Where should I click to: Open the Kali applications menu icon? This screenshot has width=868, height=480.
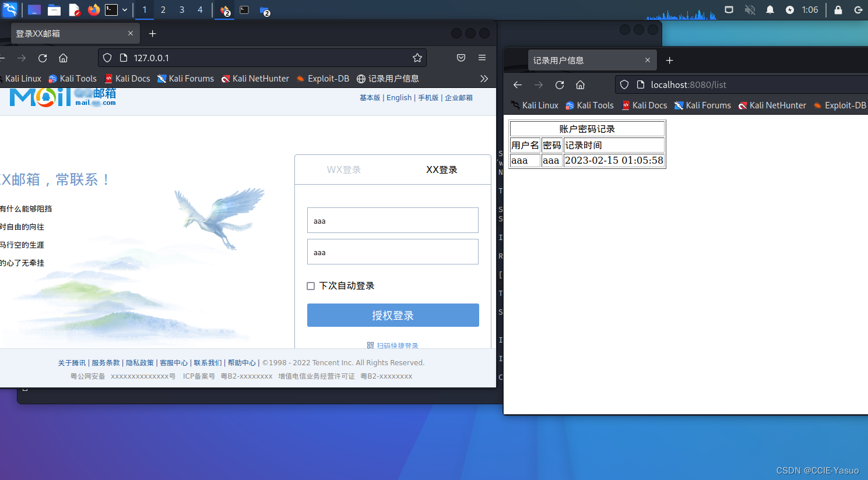(10, 10)
